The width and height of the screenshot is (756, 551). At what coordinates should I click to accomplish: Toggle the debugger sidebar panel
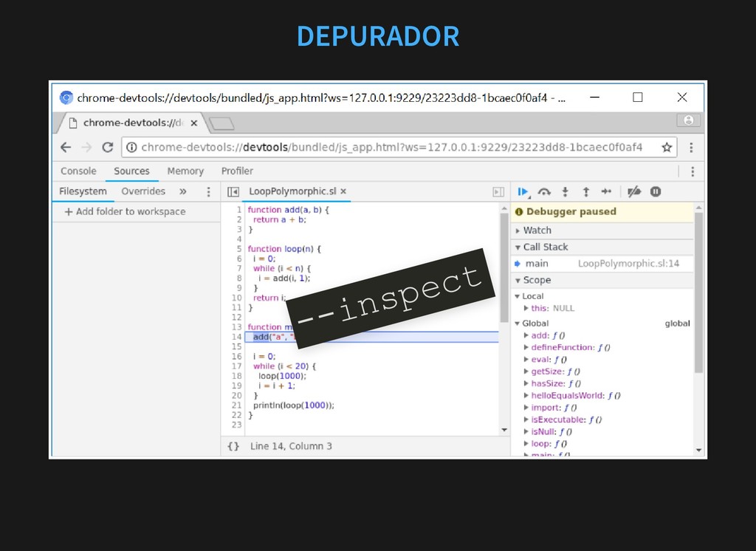pos(498,192)
